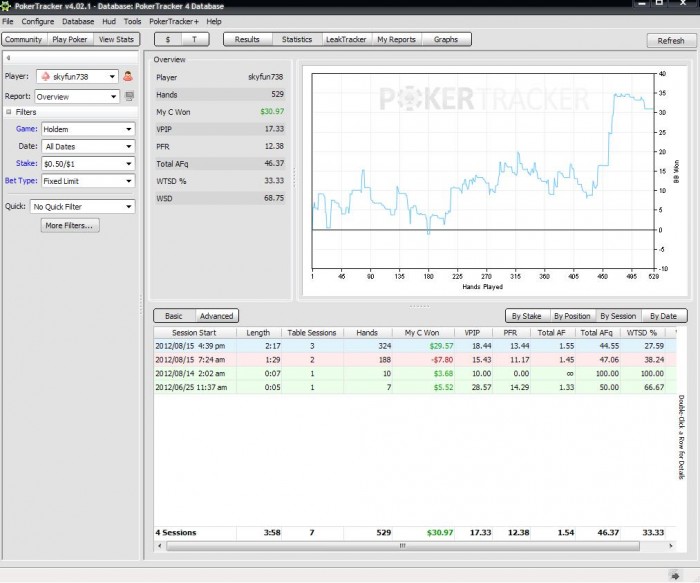Select the T tournament toggle
Screen dimensions: 700x583
(x=195, y=39)
